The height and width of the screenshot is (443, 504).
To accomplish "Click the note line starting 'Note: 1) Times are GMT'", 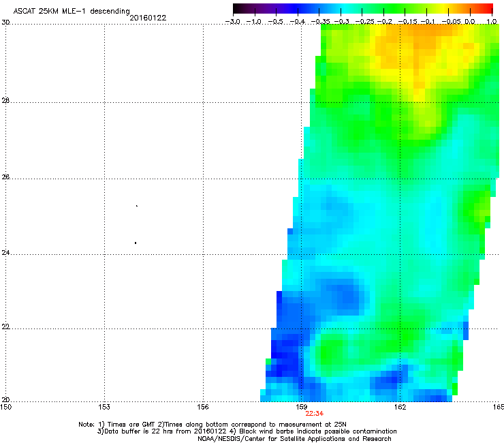I will [x=212, y=425].
